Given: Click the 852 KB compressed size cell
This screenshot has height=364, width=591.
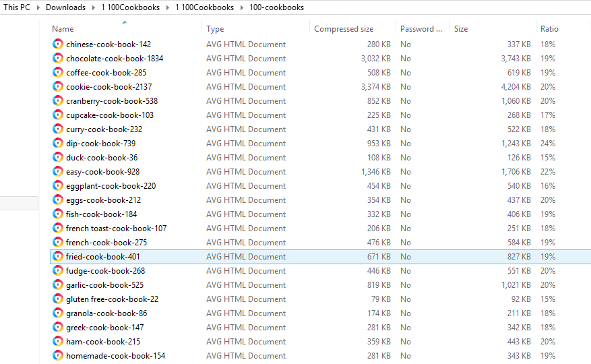Looking at the screenshot, I should [x=379, y=100].
